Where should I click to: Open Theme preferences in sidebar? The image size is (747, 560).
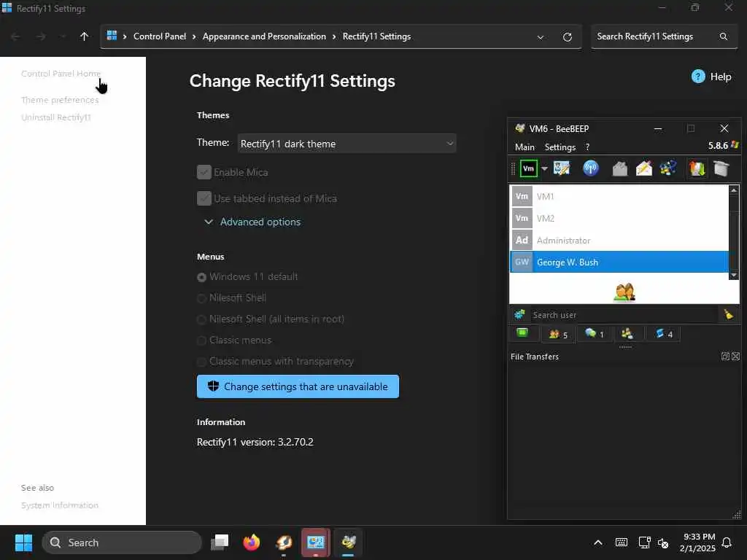[60, 99]
